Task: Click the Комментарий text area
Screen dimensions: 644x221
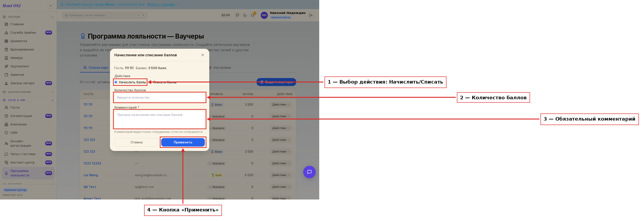Action: [x=159, y=119]
